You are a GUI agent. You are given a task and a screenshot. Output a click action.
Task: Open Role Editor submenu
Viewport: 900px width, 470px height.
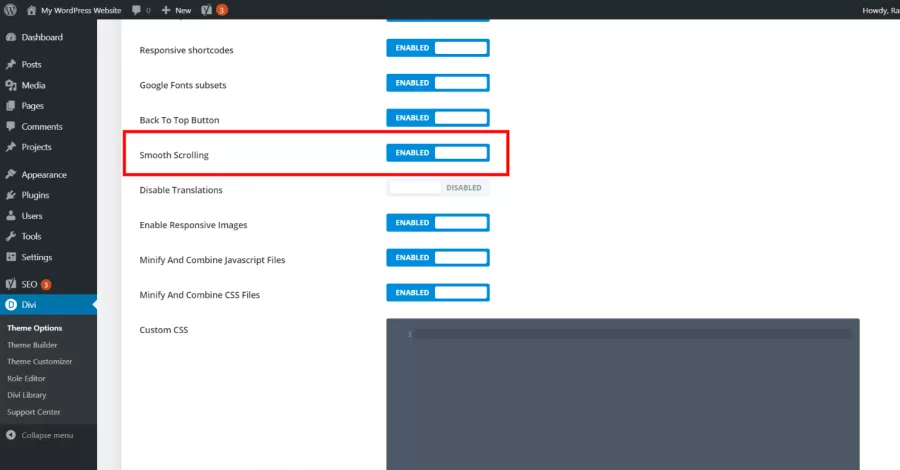(x=26, y=379)
